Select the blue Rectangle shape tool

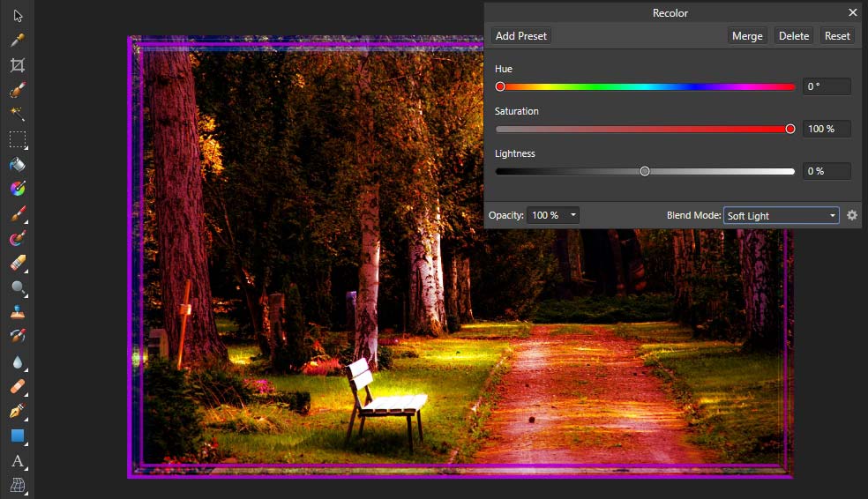[18, 436]
